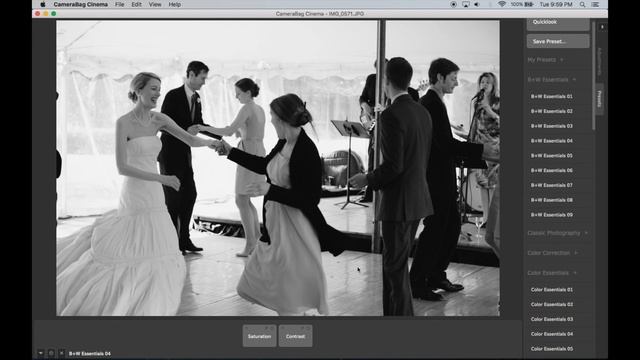This screenshot has width=640, height=360.
Task: Click the battery status indicator
Action: (522, 4)
